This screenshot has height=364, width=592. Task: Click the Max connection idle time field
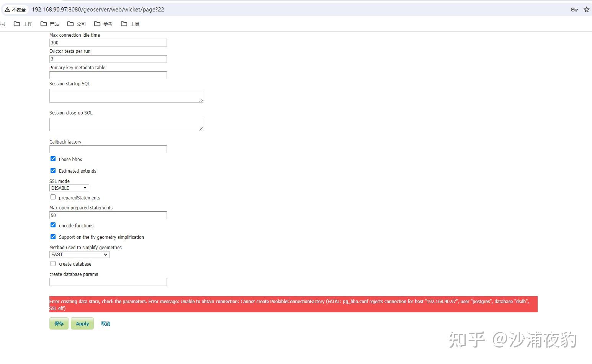[x=108, y=42]
